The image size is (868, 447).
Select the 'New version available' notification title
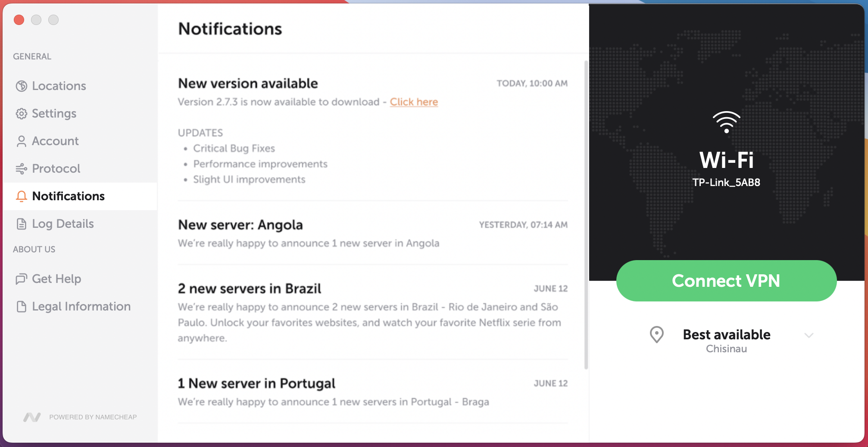click(x=248, y=84)
